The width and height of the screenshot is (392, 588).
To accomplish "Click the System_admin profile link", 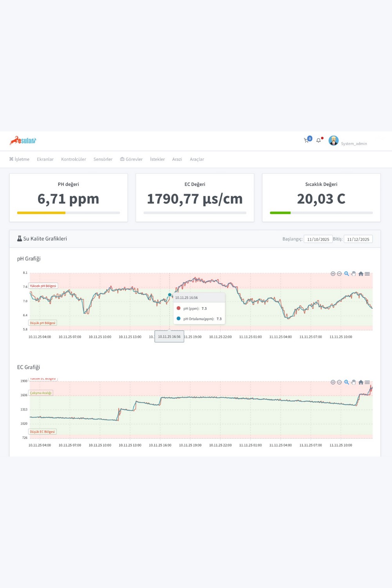I will tap(354, 143).
